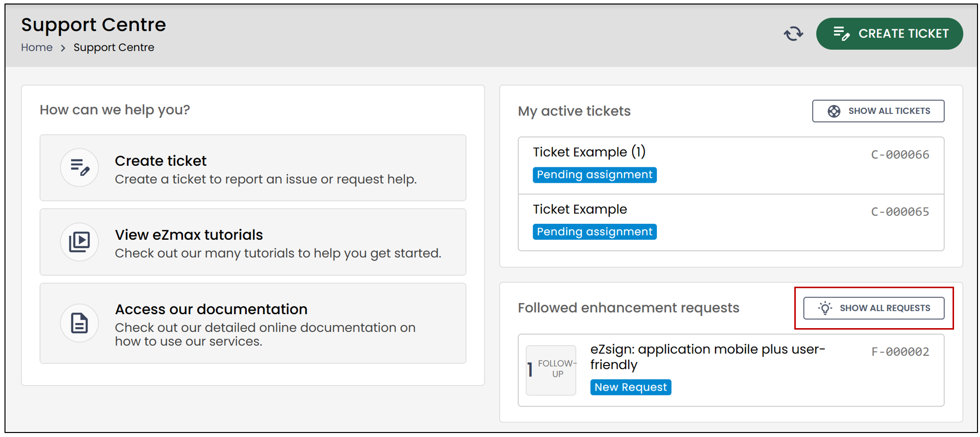Show all enhancement requests
The height and width of the screenshot is (437, 980).
[874, 308]
